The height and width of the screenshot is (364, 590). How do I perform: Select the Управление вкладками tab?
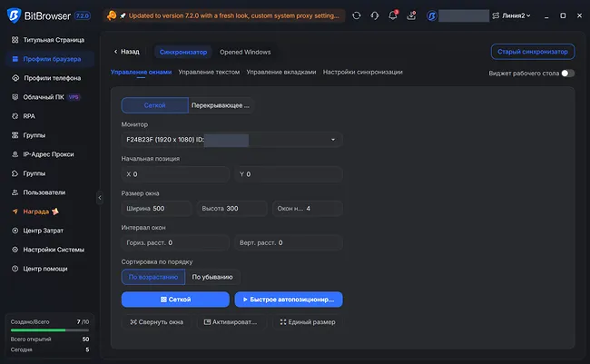click(281, 72)
